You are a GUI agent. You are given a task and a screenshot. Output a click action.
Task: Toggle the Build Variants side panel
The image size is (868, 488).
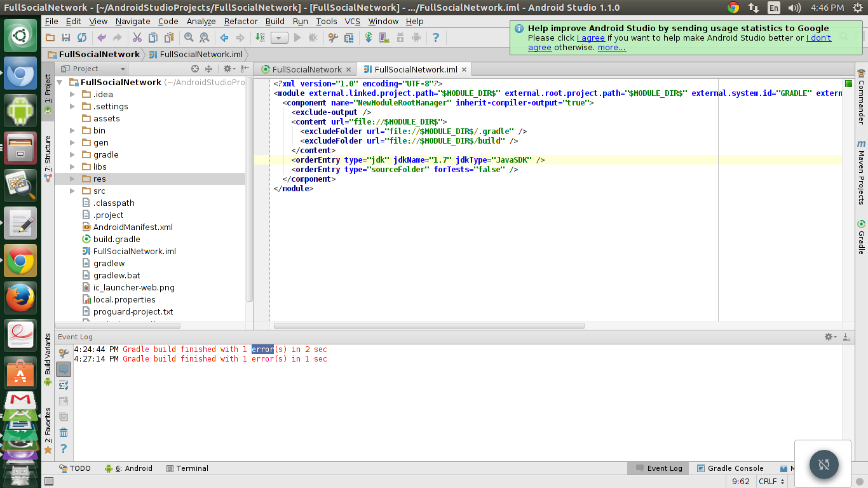tap(48, 360)
